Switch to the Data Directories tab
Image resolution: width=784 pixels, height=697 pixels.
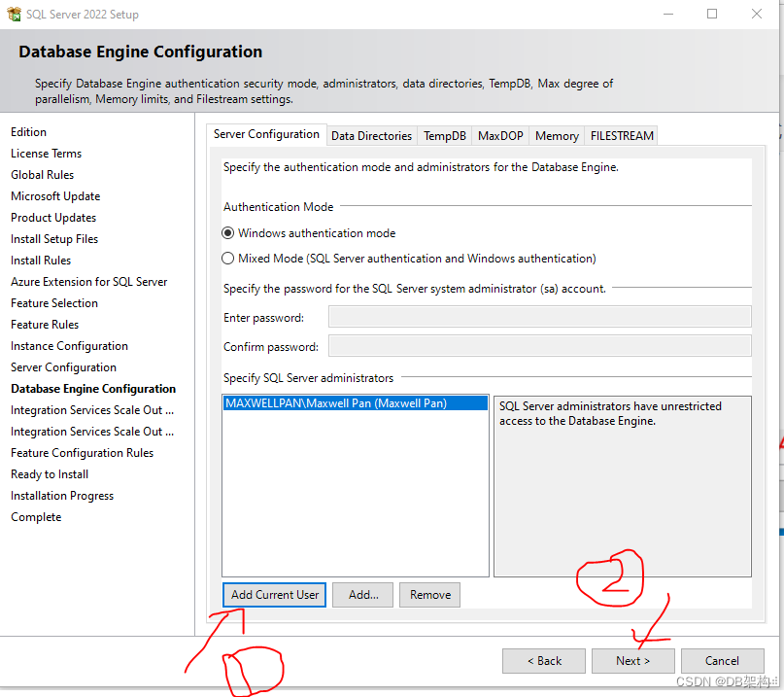(x=371, y=135)
